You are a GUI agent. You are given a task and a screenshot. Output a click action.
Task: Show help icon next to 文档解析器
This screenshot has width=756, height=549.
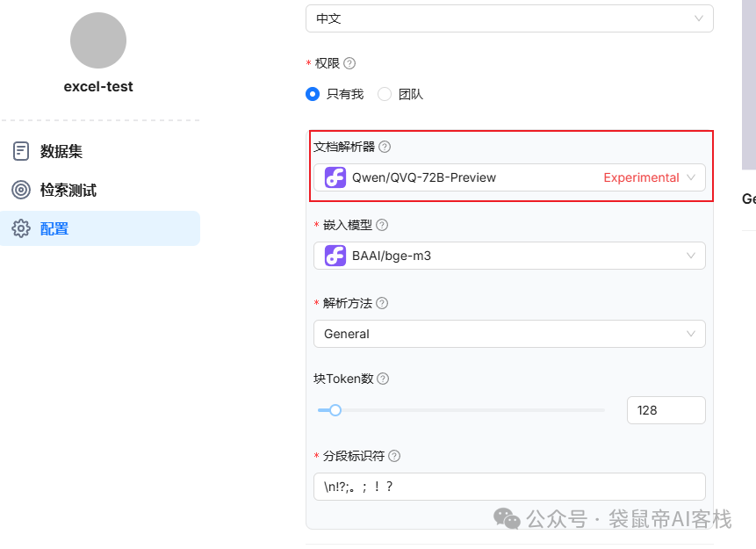point(385,147)
